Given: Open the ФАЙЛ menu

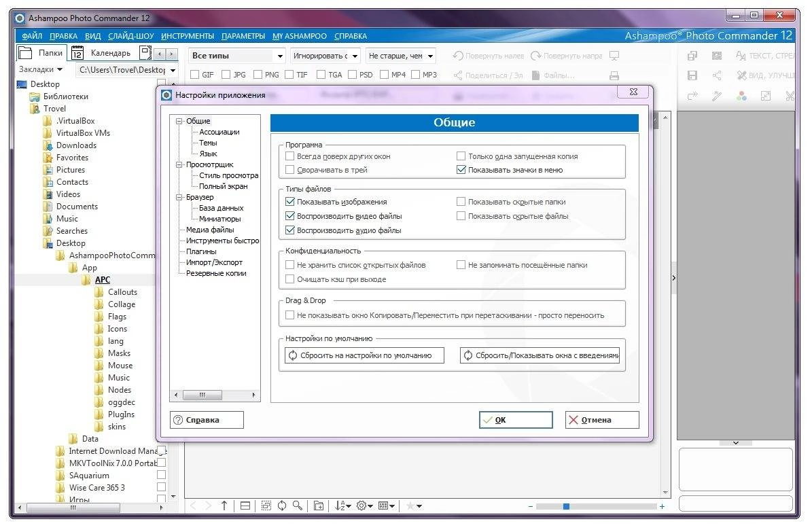Looking at the screenshot, I should point(32,36).
